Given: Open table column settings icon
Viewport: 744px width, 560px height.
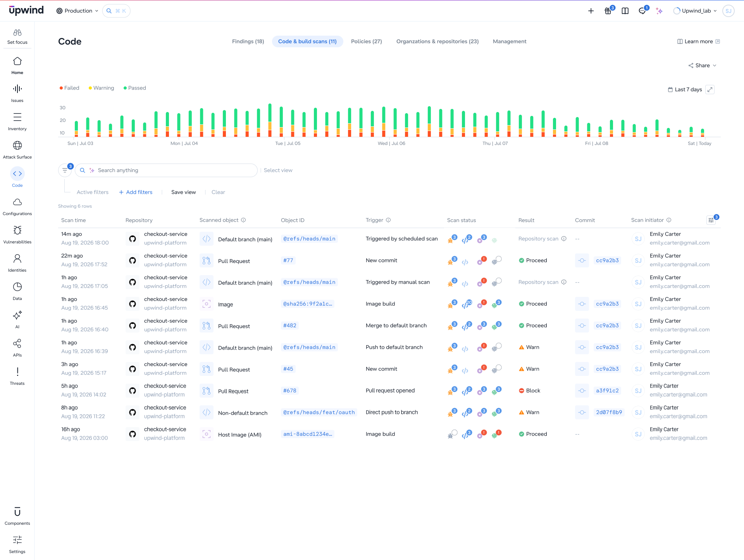Looking at the screenshot, I should coord(711,220).
